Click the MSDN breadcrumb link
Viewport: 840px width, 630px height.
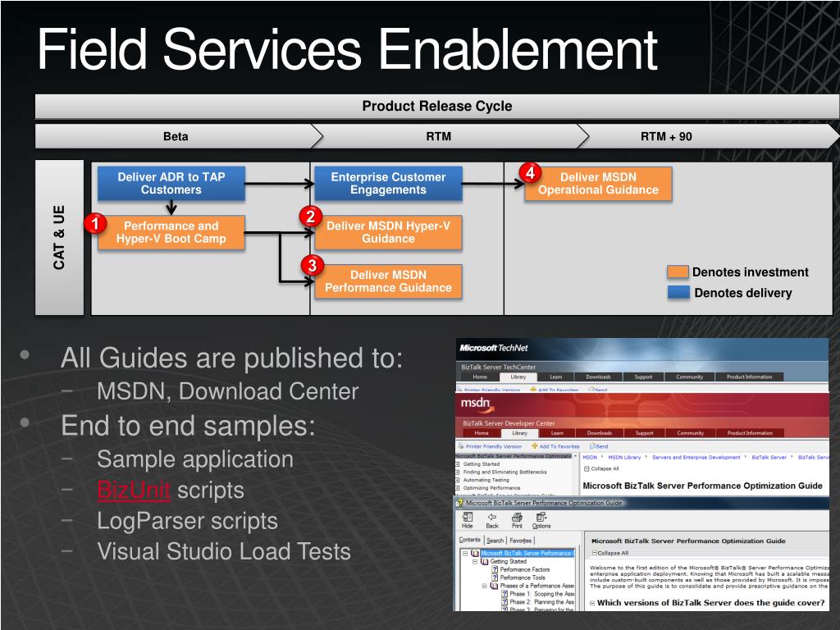(589, 457)
